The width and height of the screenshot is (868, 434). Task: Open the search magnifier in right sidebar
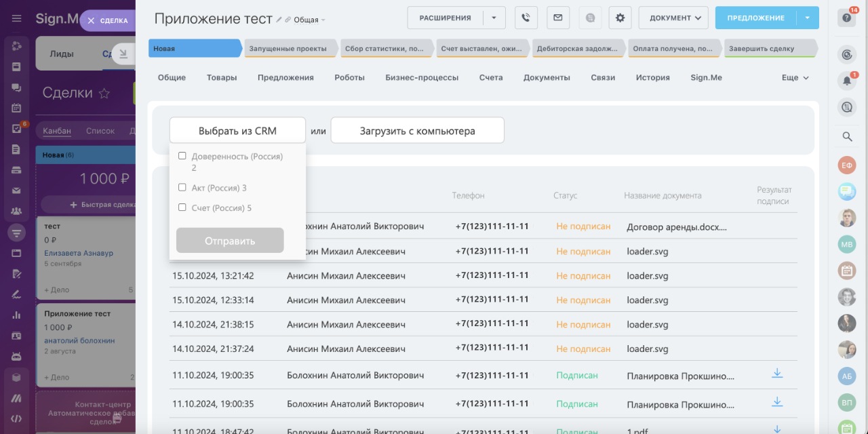pyautogui.click(x=846, y=136)
